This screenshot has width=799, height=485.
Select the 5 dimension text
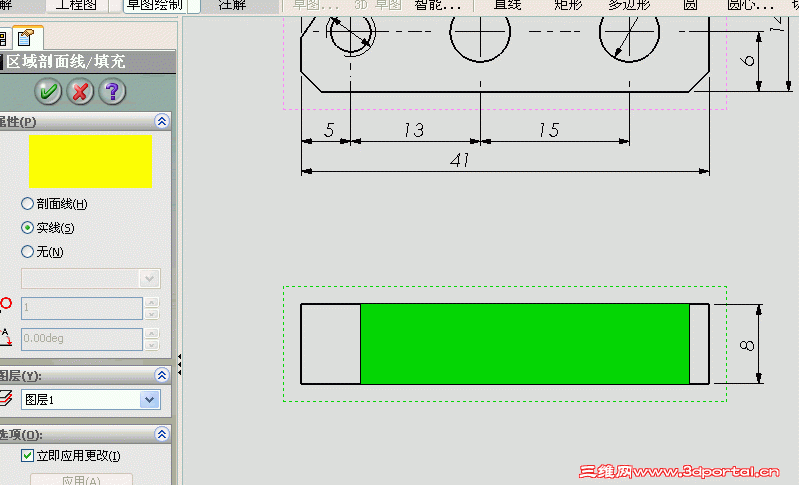coord(329,130)
